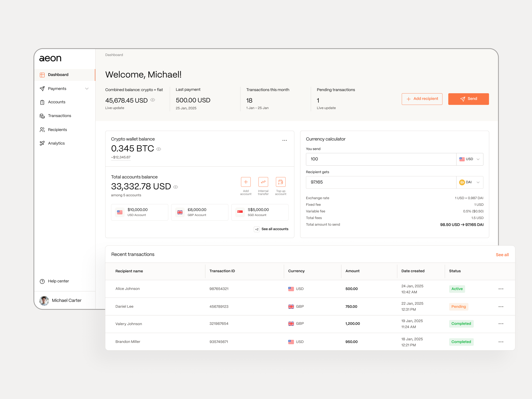
Task: Open the crypto wallet card's three-dot menu
Action: click(x=284, y=140)
